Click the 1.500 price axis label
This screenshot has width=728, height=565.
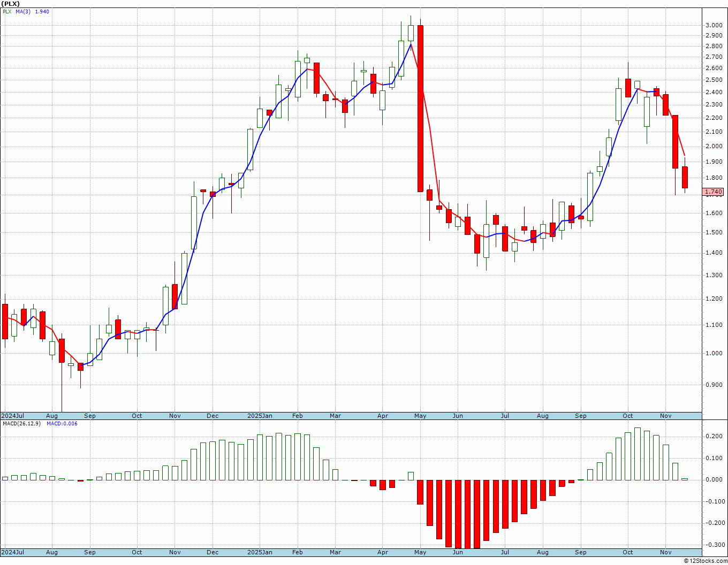(714, 232)
